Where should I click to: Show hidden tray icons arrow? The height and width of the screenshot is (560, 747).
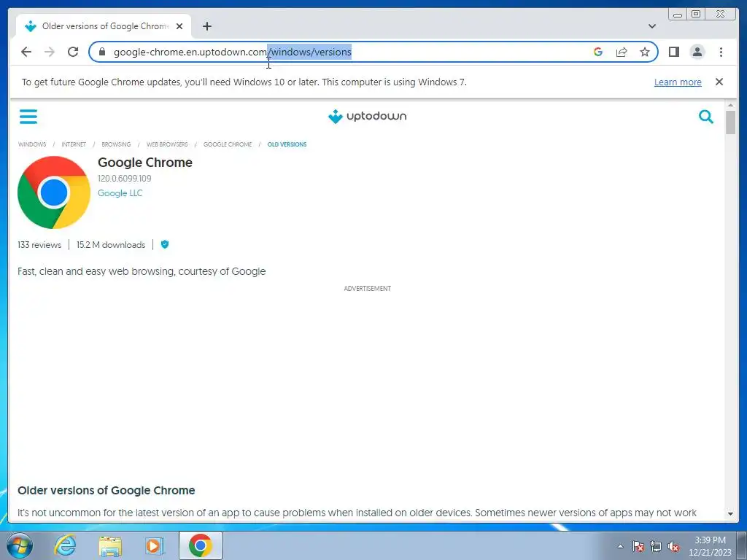click(620, 546)
